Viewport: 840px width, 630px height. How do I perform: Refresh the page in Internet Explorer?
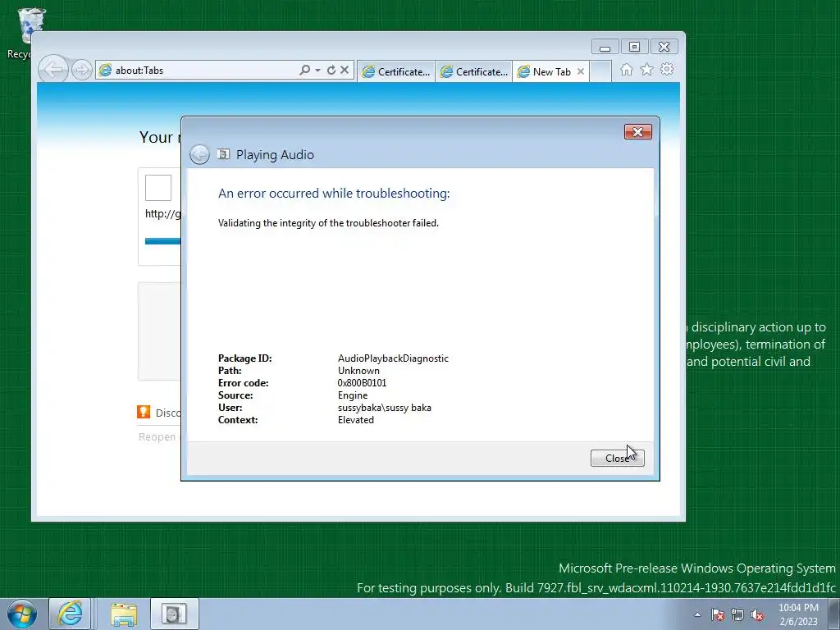pos(331,70)
